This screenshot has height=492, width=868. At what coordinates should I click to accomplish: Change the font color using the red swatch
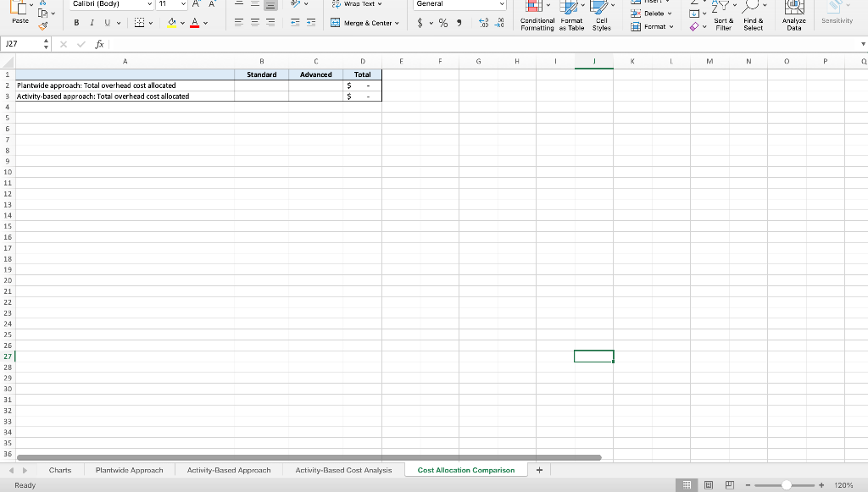tap(193, 23)
